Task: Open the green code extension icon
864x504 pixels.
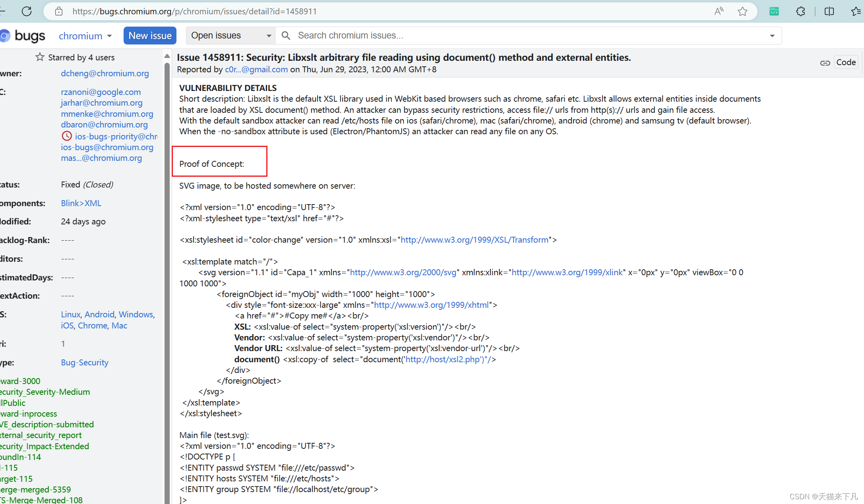Action: [774, 11]
